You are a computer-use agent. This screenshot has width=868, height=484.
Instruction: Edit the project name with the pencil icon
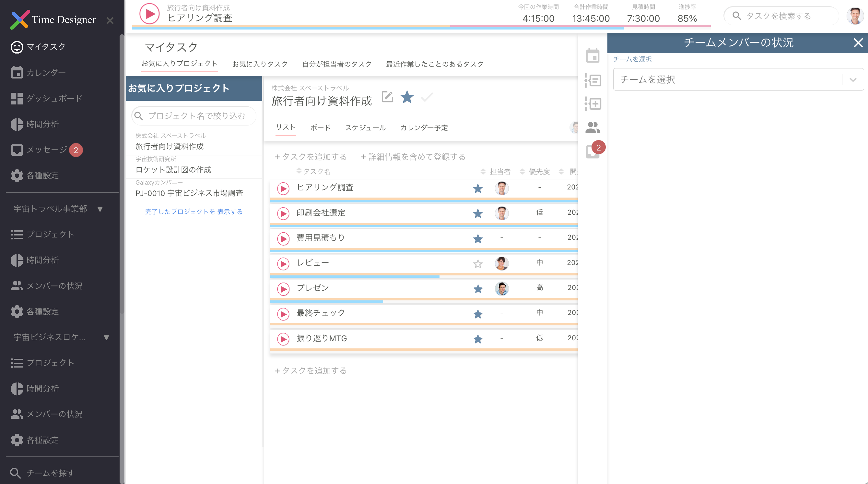388,97
